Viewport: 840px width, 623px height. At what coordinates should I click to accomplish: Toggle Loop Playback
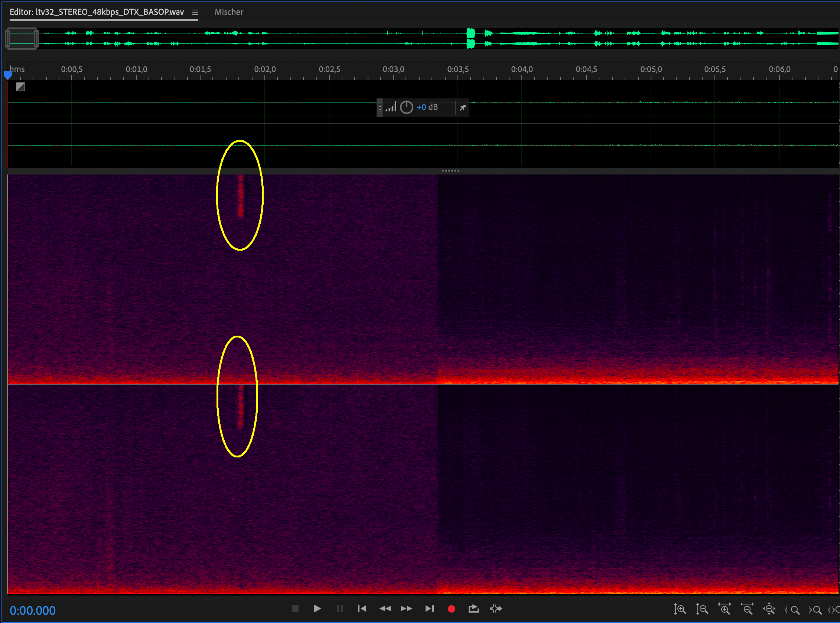(473, 609)
